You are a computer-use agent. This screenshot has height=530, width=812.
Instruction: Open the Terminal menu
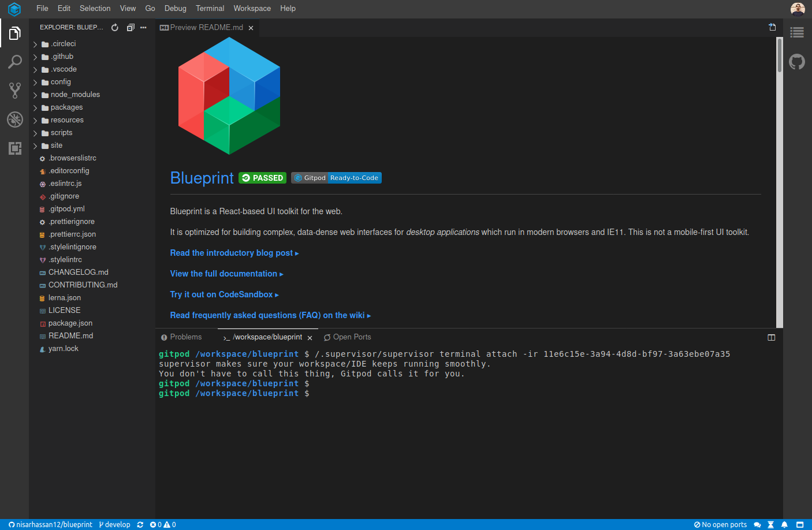click(210, 8)
